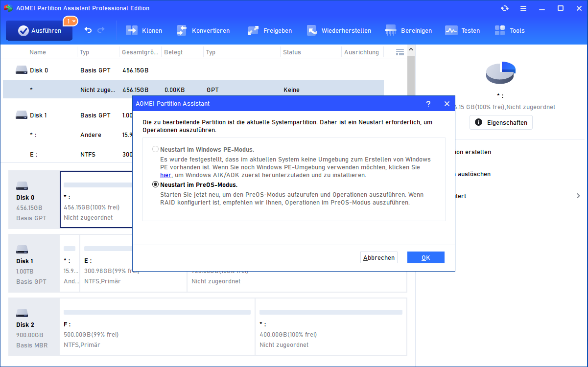Select the Disk 0 row in list

pos(193,70)
